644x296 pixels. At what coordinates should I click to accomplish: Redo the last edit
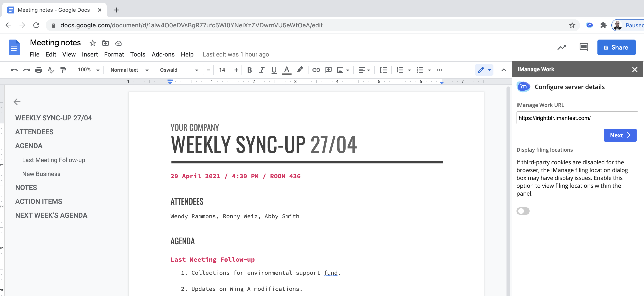pyautogui.click(x=26, y=70)
